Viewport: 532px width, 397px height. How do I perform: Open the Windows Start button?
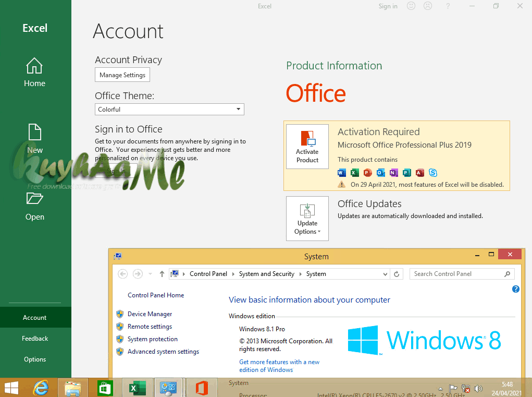tap(11, 388)
